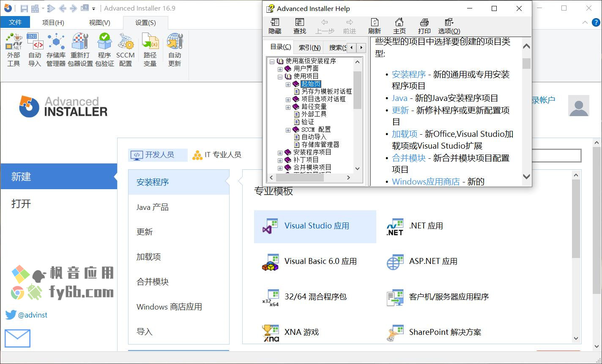The height and width of the screenshot is (364, 602).
Task: Open the Windows应用商店 help link
Action: 426,182
